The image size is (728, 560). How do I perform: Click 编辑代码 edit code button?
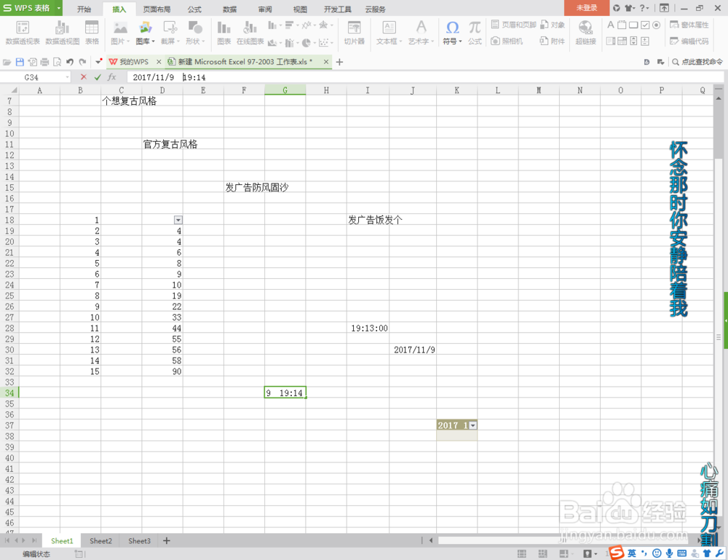689,42
